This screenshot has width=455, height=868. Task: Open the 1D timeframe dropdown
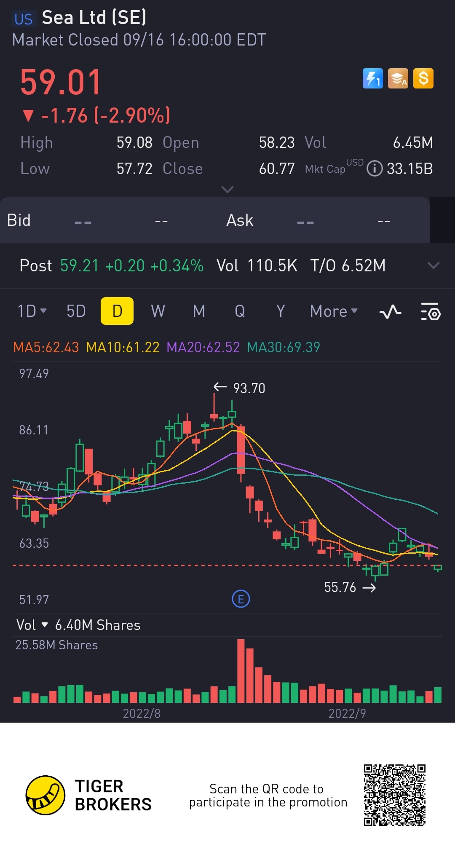coord(32,311)
